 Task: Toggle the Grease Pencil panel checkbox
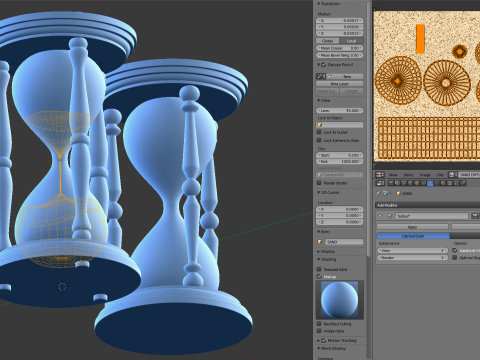coord(324,64)
